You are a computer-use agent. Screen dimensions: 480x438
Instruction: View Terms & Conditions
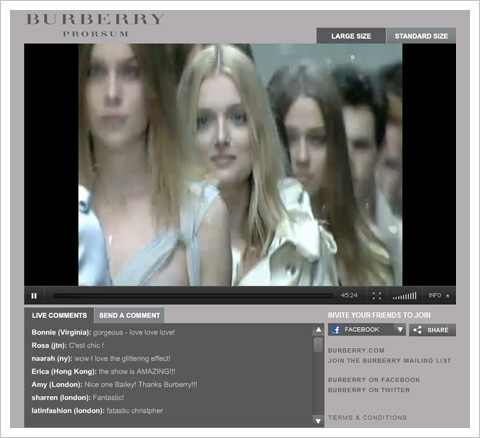point(367,417)
